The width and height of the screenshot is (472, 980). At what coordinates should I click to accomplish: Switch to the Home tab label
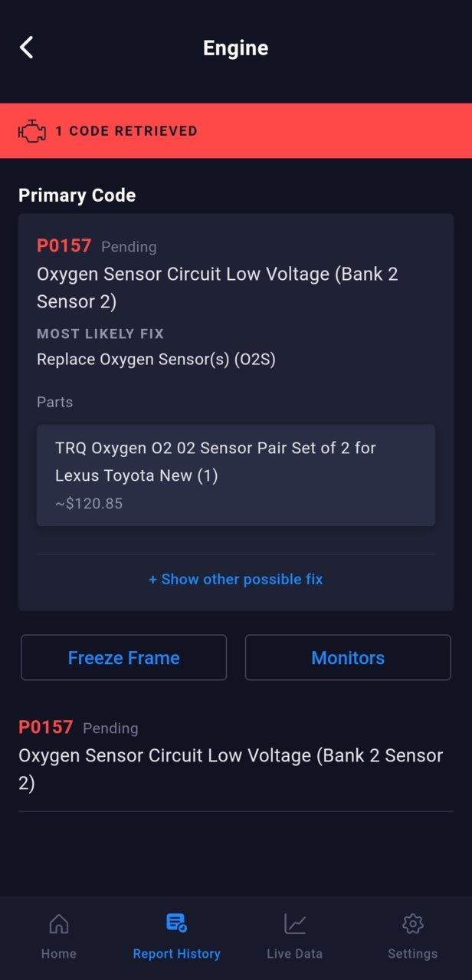click(58, 954)
